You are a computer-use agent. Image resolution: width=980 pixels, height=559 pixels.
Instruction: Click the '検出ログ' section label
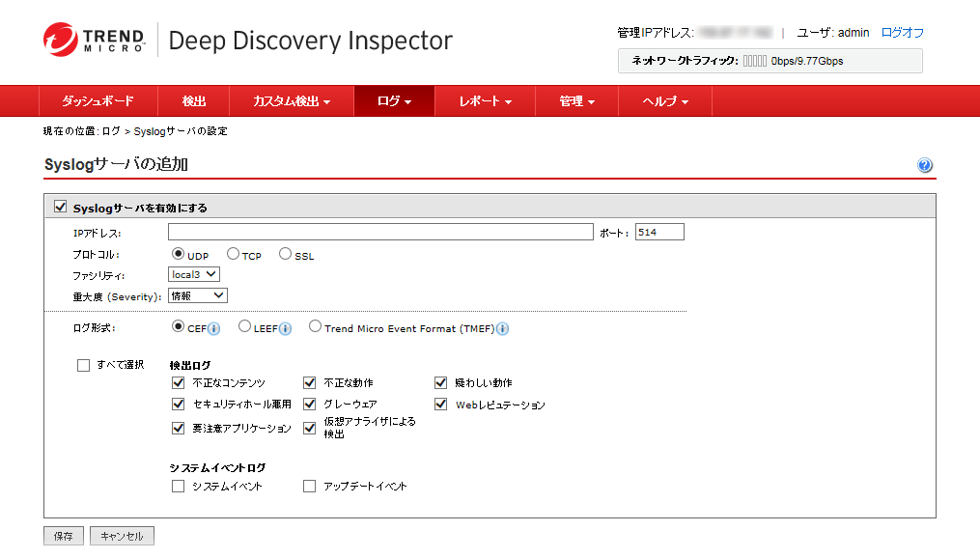[x=190, y=365]
